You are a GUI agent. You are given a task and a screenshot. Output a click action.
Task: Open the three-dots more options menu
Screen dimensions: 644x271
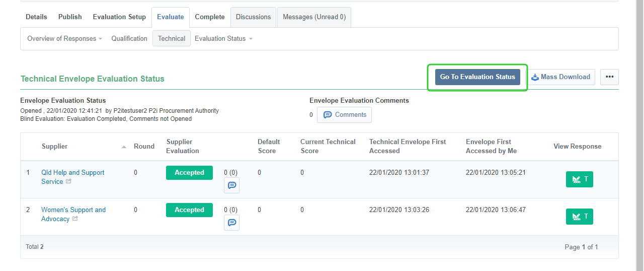click(609, 77)
